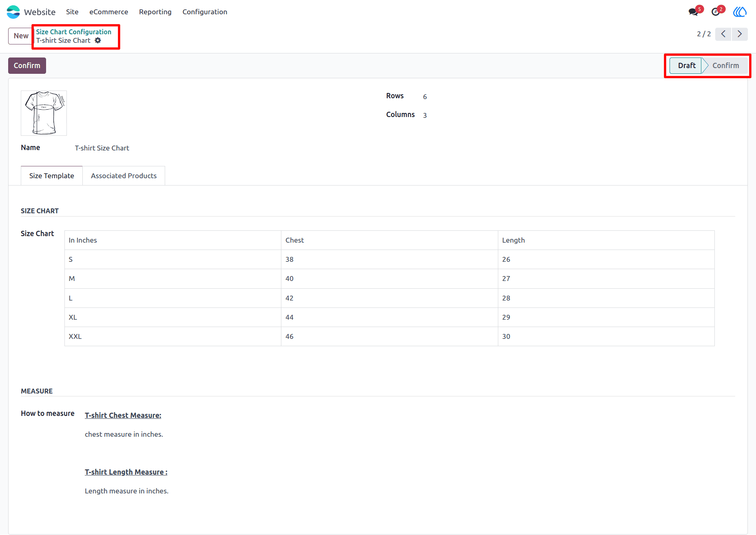Select the Draft status stage
The height and width of the screenshot is (535, 756).
tap(686, 66)
